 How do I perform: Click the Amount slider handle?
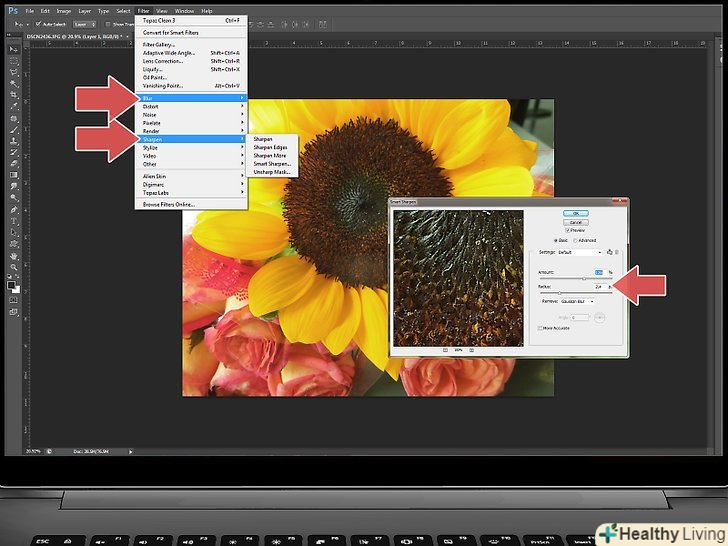tap(584, 278)
